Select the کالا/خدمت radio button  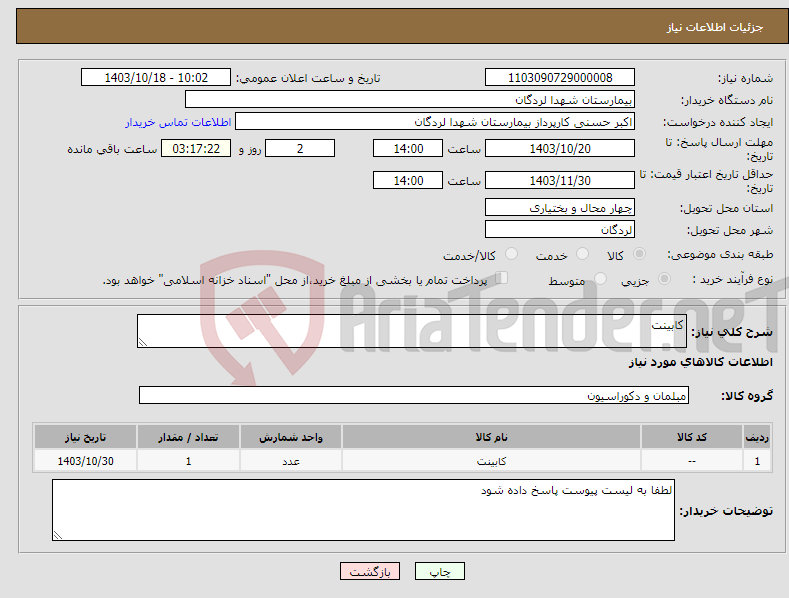coord(511,254)
